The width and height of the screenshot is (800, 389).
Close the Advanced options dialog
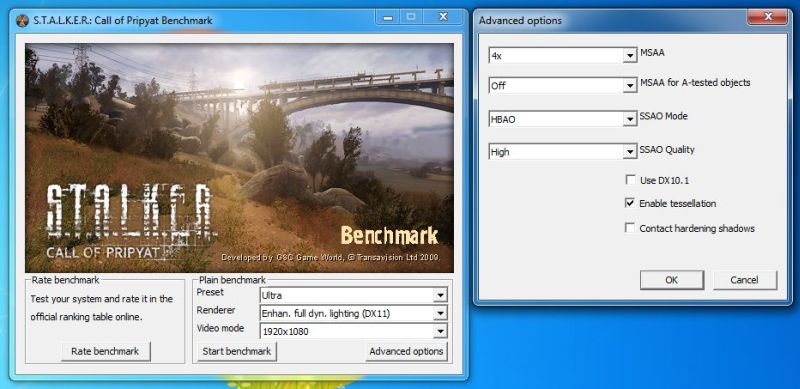[x=767, y=17]
